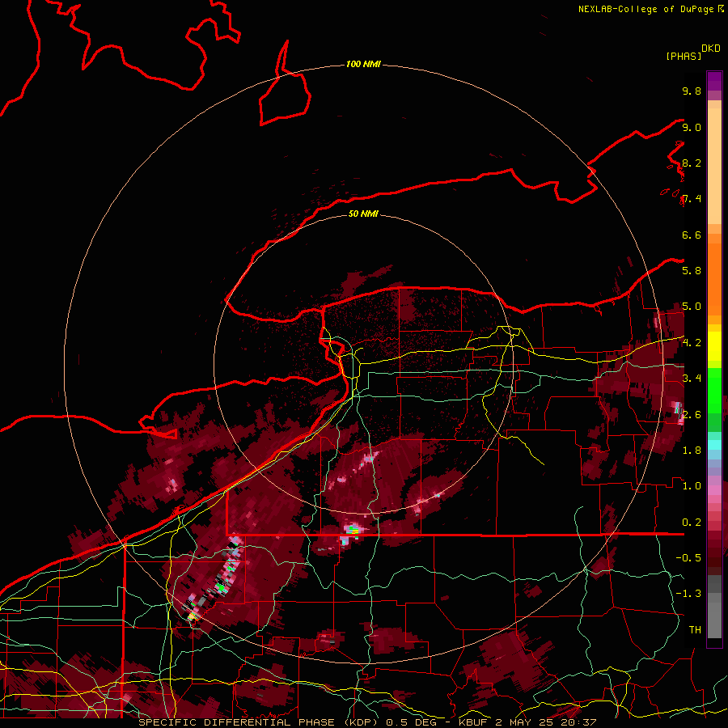Click the [PHAS] legend label
Viewport: 728px width, 728px height.
[x=684, y=56]
